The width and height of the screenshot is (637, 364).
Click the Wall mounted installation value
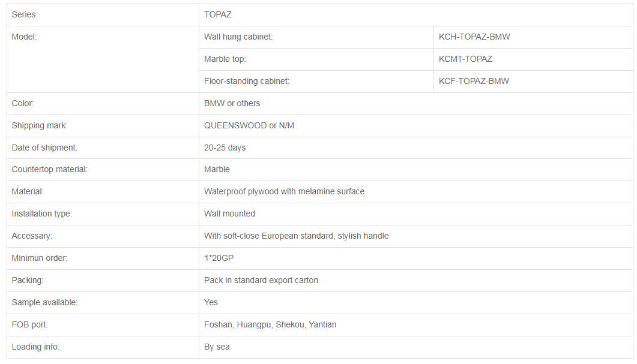pos(229,214)
